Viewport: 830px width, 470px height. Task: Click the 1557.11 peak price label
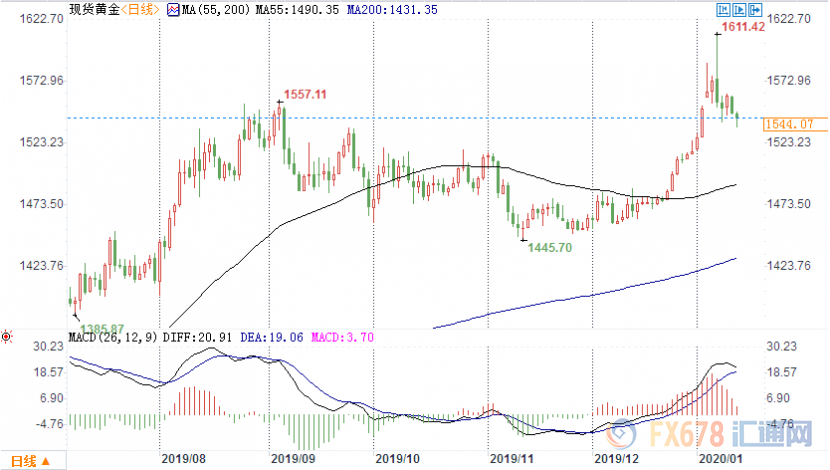[305, 94]
